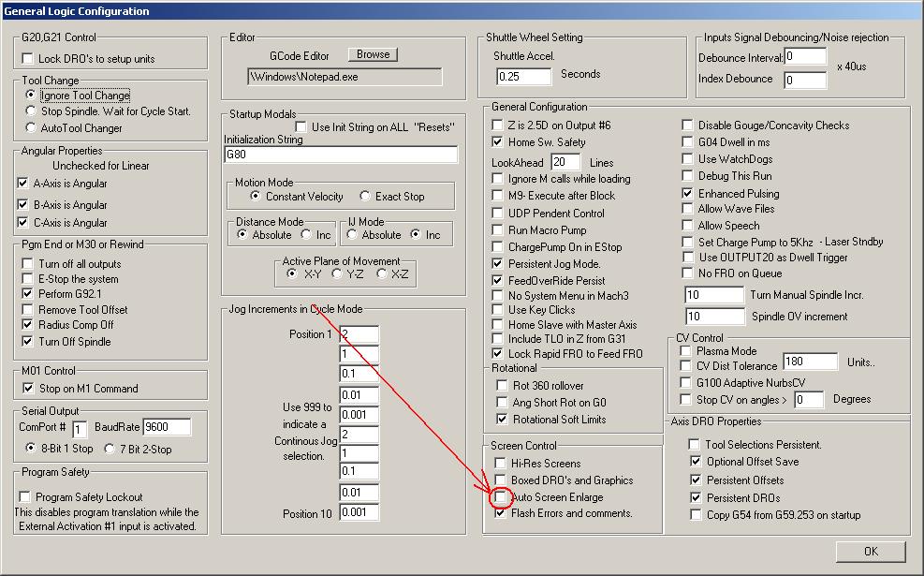The image size is (924, 576).
Task: Click the Debounce Interval input box
Action: click(x=805, y=56)
